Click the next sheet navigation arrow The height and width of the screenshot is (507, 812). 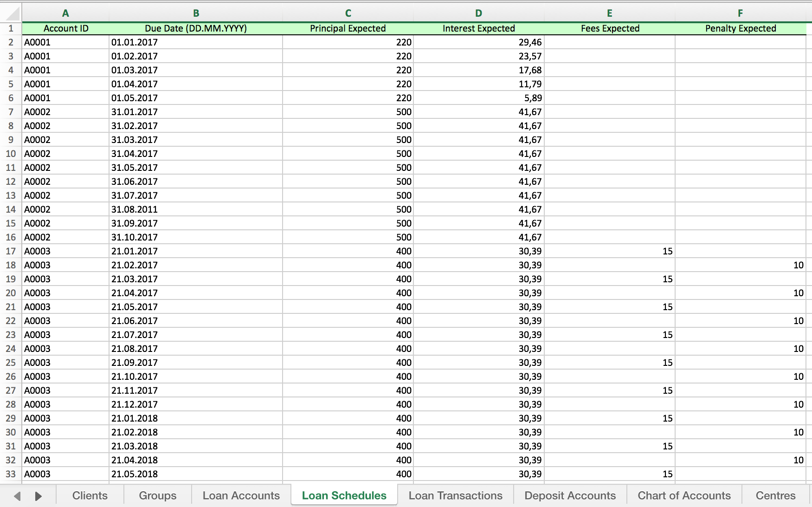click(x=39, y=496)
